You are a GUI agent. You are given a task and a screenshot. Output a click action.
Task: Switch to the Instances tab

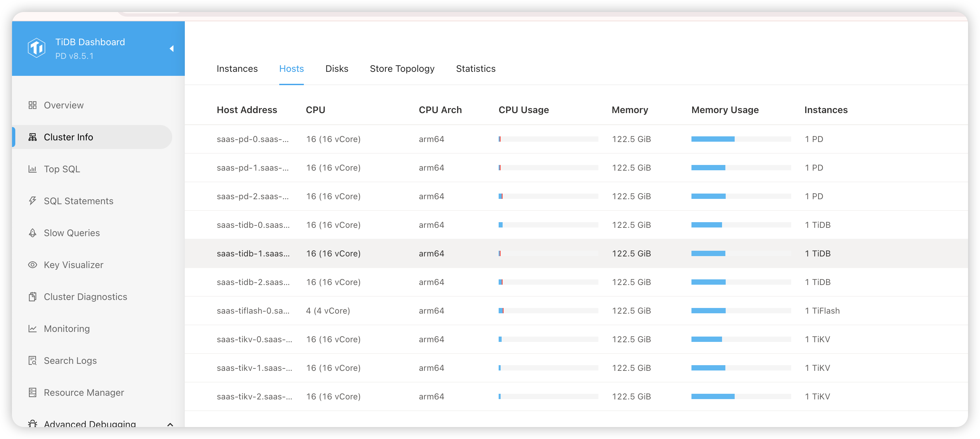(237, 69)
